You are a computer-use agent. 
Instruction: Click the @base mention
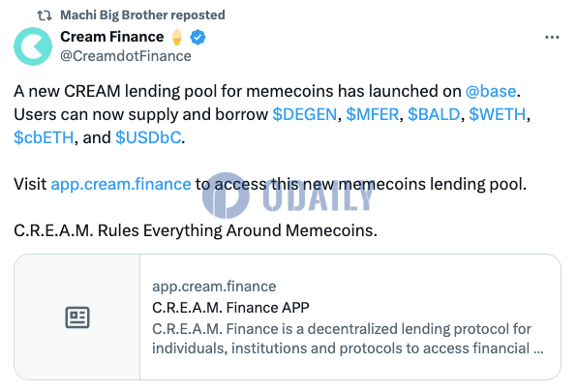pyautogui.click(x=491, y=91)
